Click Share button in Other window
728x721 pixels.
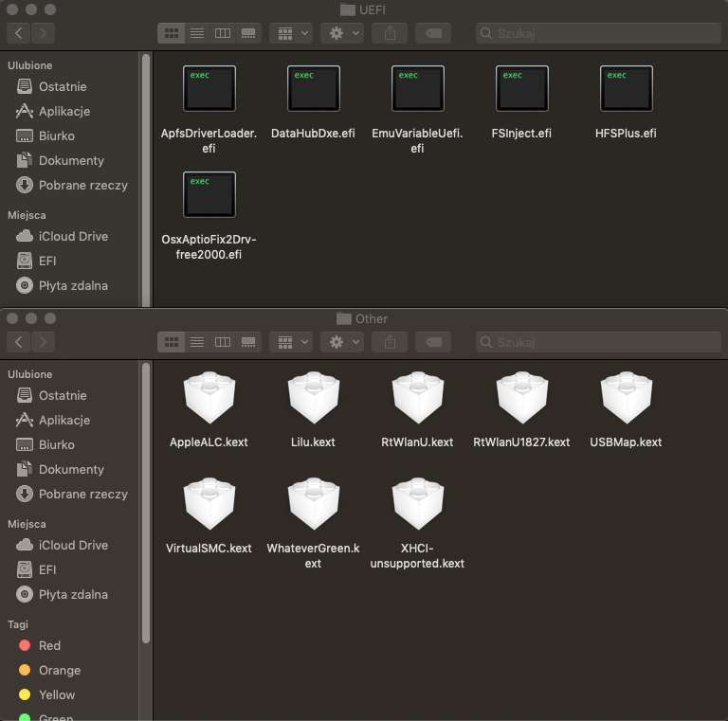pos(390,342)
